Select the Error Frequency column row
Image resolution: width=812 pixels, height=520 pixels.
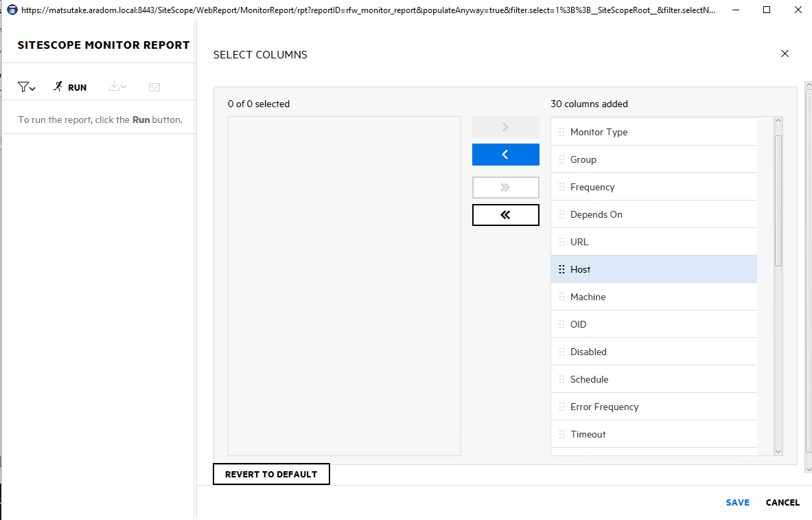[x=654, y=407]
